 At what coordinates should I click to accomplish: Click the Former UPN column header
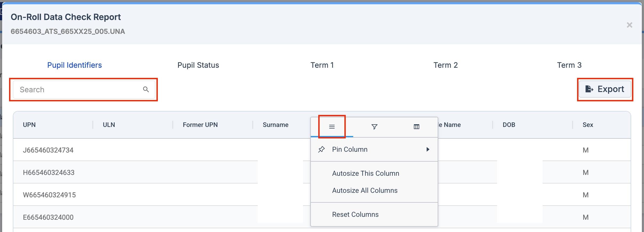click(x=200, y=125)
